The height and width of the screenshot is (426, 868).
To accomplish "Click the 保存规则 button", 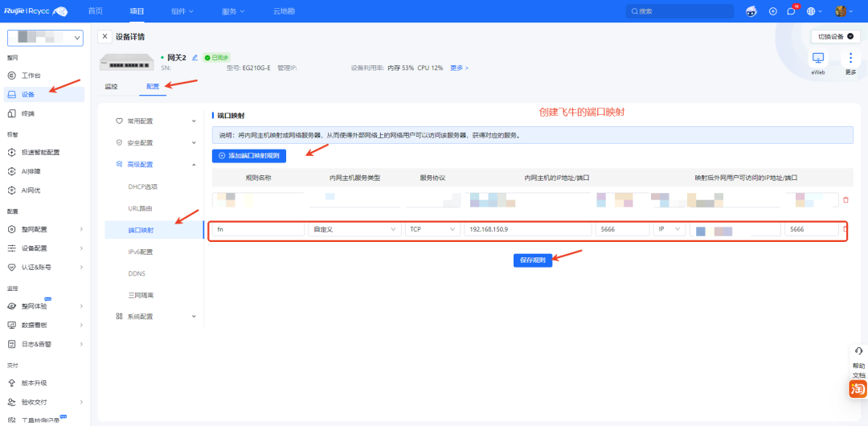I will tap(533, 260).
